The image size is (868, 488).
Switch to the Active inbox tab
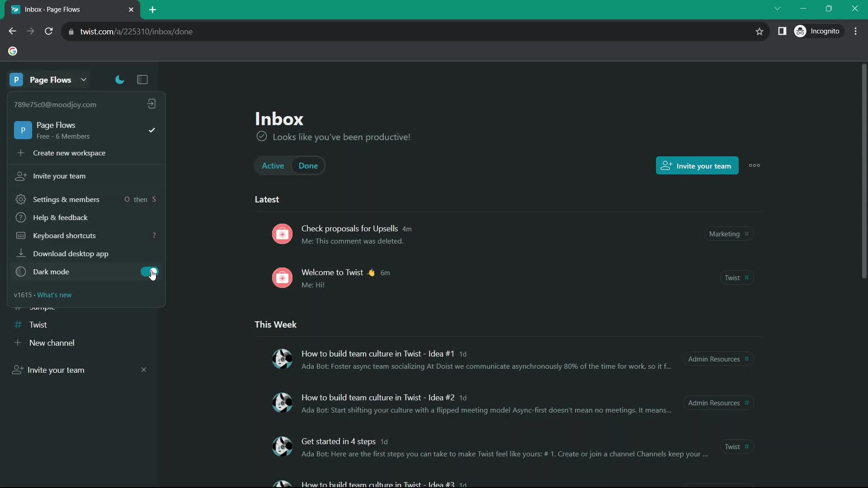click(273, 166)
